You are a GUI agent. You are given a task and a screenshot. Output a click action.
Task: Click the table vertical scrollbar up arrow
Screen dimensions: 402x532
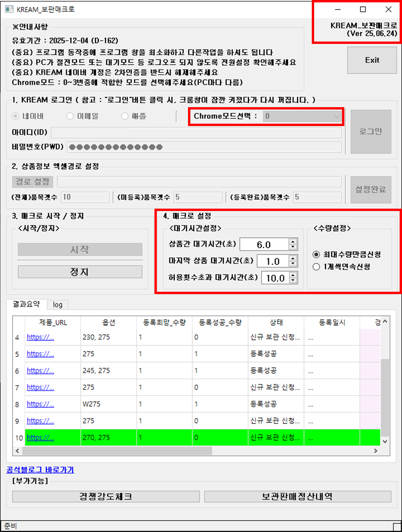click(x=385, y=321)
